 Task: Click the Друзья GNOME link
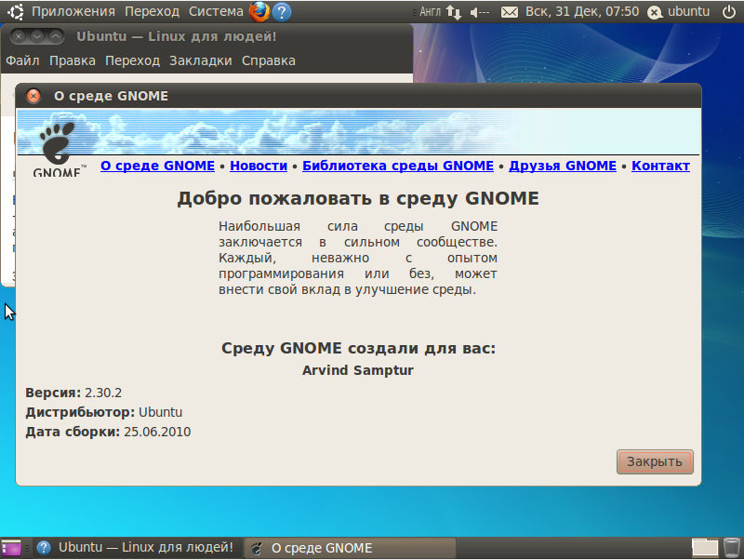point(563,166)
